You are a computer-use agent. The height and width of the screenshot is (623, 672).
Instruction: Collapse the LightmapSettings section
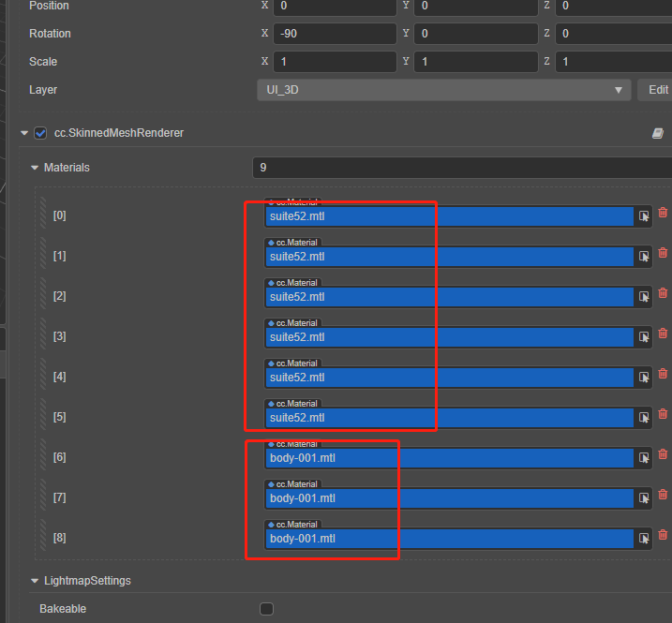click(35, 581)
